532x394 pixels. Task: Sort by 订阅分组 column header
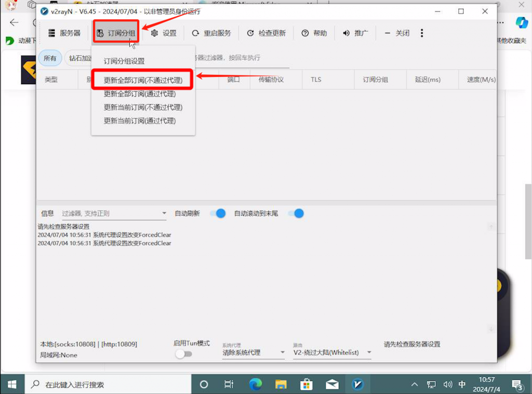(375, 80)
